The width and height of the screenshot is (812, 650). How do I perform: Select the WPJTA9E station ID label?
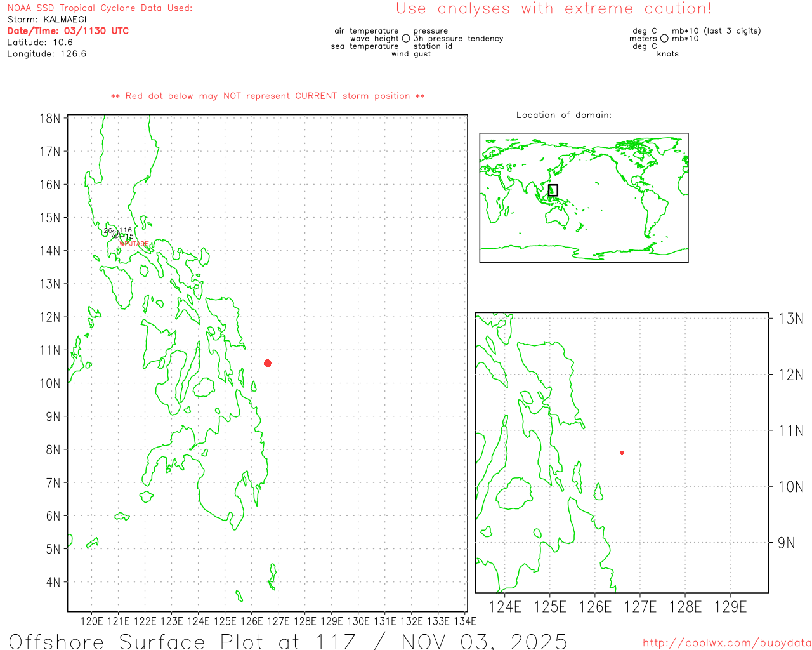(134, 244)
